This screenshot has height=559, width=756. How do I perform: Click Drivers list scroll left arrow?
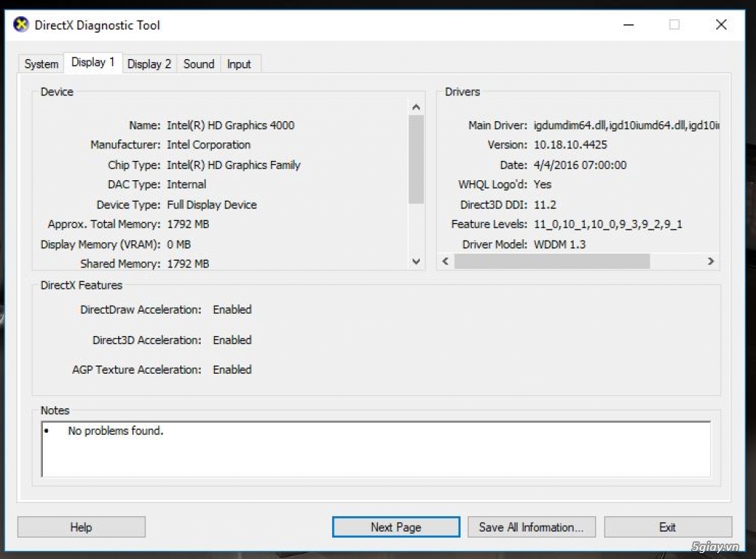tap(445, 261)
